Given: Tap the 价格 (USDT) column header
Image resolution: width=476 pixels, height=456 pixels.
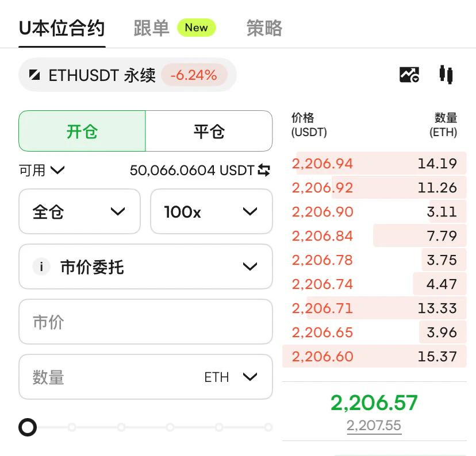Looking at the screenshot, I should 309,125.
